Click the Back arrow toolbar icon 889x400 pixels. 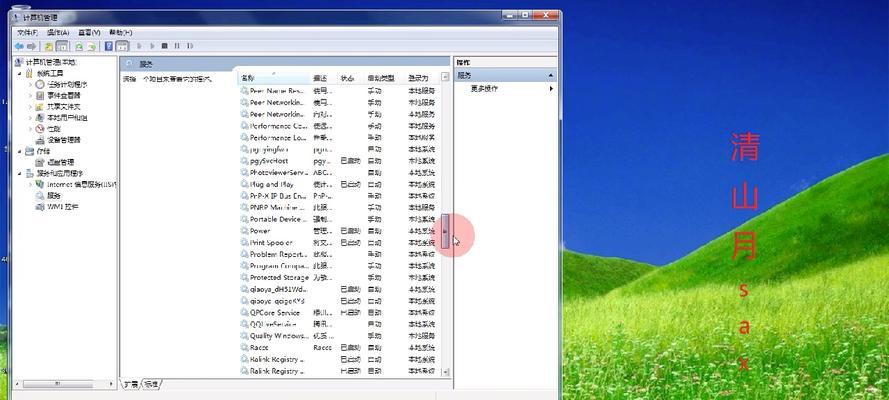19,46
